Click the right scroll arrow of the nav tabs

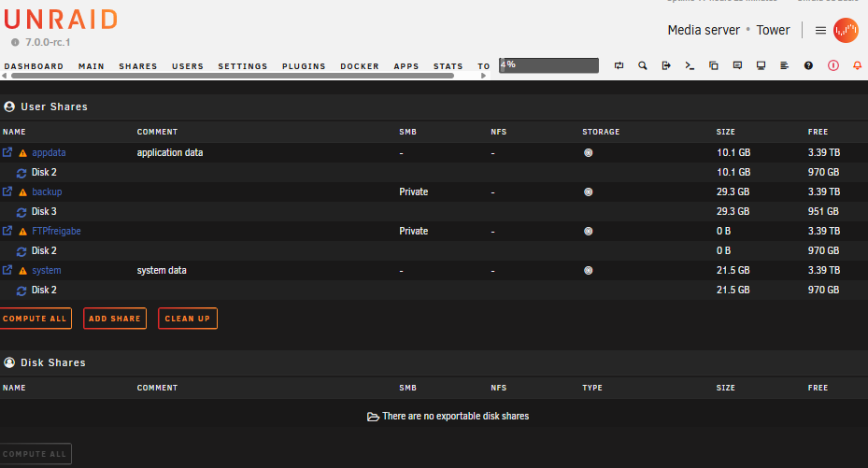[484, 76]
